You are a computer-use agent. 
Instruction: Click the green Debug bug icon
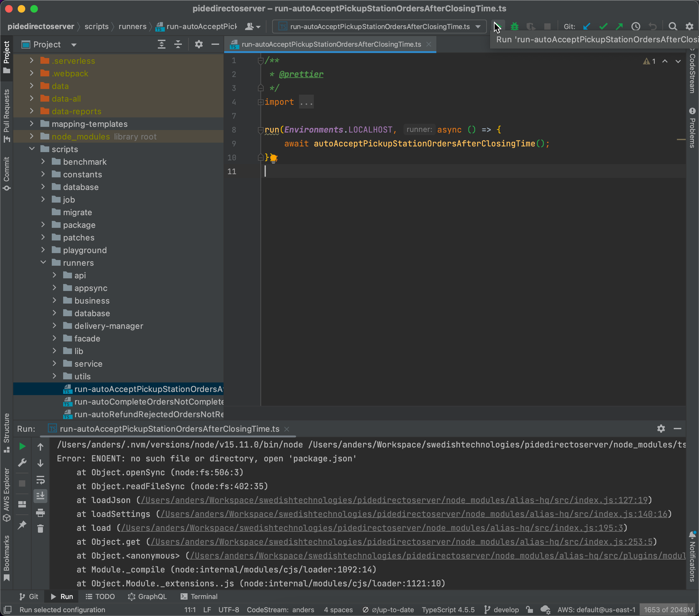click(514, 26)
